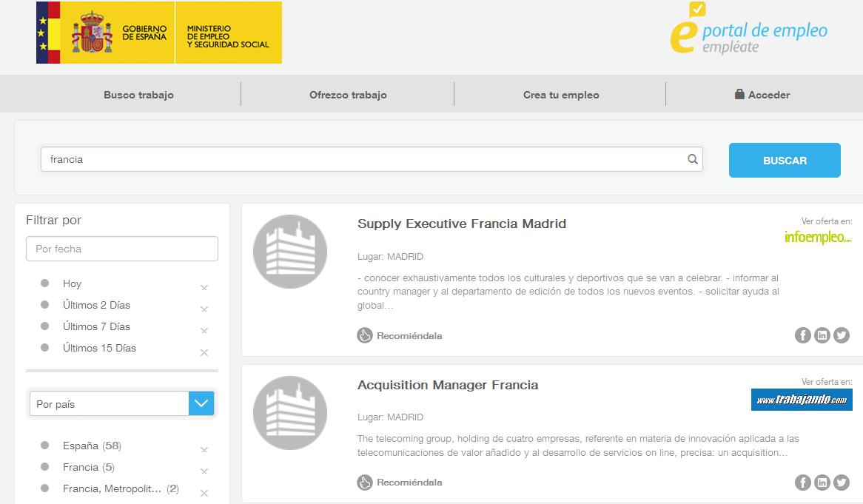863x504 pixels.
Task: Click the magnifier icon in search field
Action: 692,159
